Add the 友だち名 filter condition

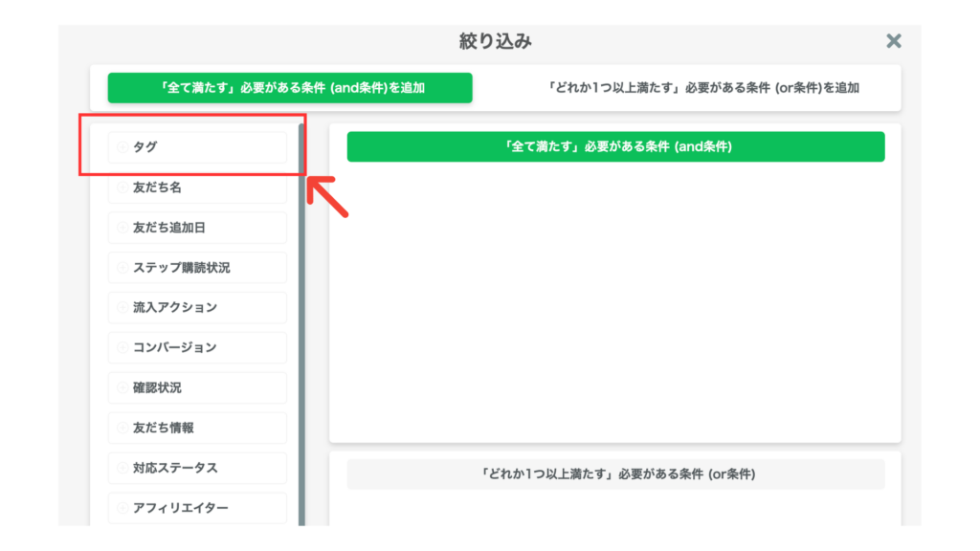coord(197,187)
